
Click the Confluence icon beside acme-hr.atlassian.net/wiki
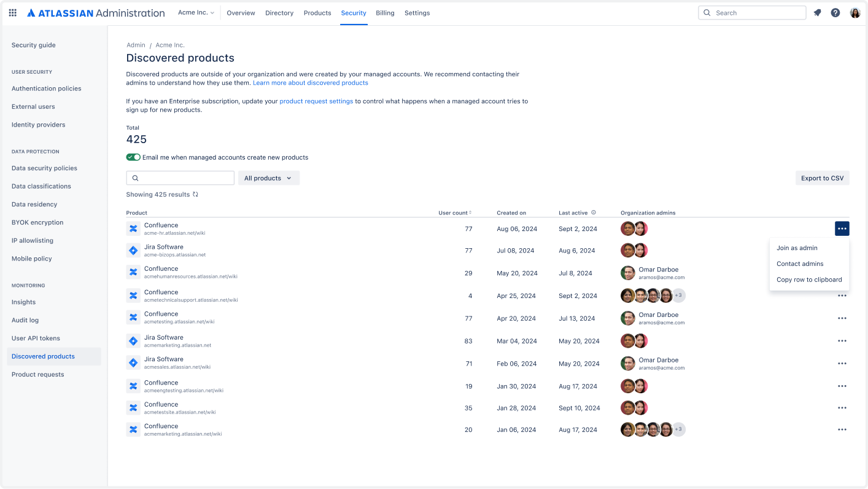point(133,228)
